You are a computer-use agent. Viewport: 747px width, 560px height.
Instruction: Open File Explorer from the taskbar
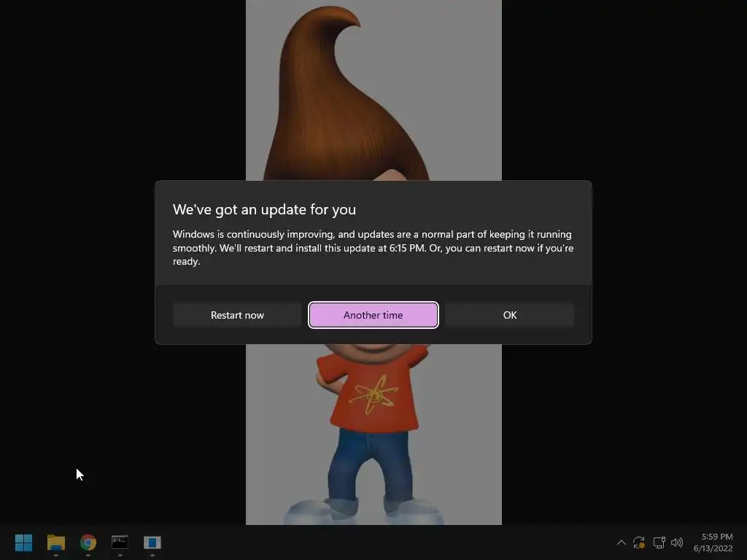click(x=56, y=542)
